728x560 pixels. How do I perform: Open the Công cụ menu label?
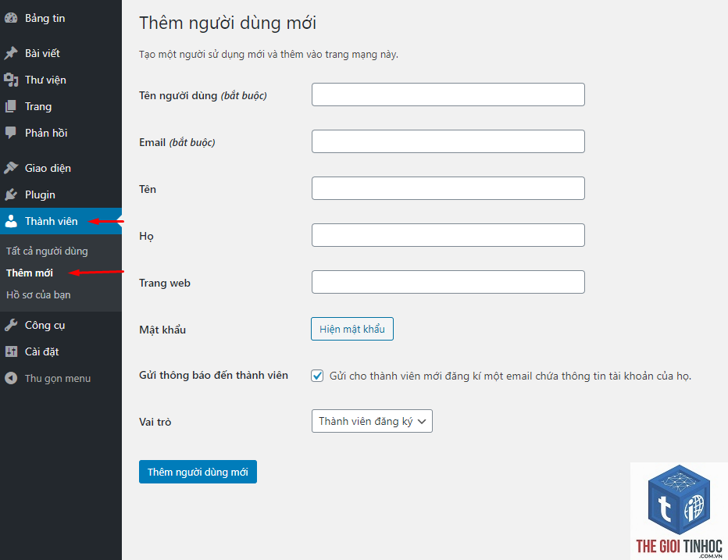pyautogui.click(x=45, y=326)
